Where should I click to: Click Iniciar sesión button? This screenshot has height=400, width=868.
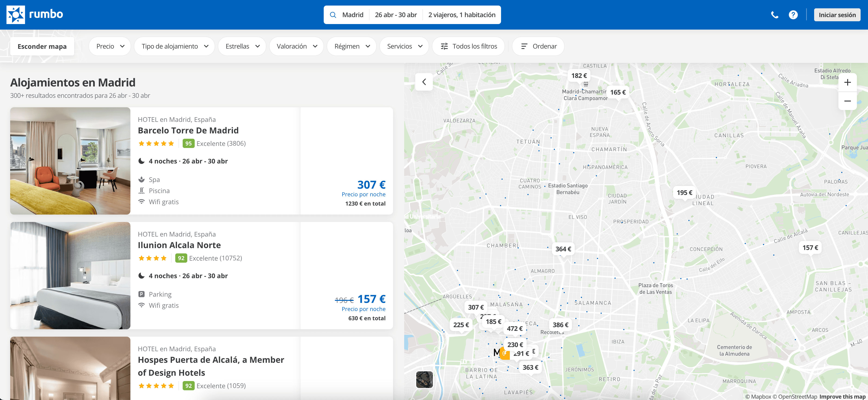pyautogui.click(x=837, y=15)
